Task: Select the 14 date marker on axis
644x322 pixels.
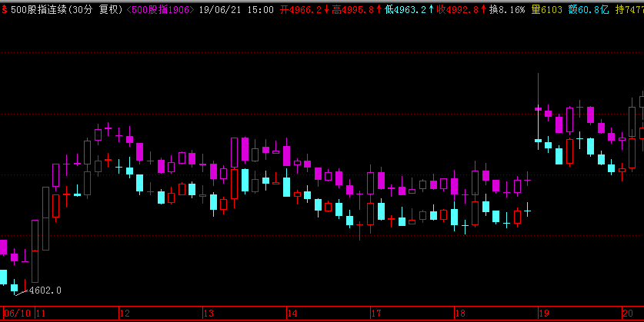Action: (292, 314)
